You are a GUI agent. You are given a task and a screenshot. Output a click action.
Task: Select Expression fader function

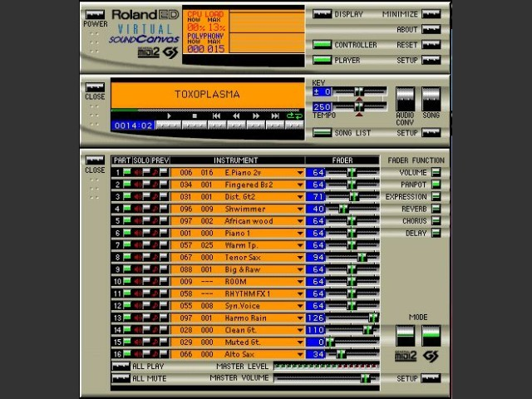point(436,196)
